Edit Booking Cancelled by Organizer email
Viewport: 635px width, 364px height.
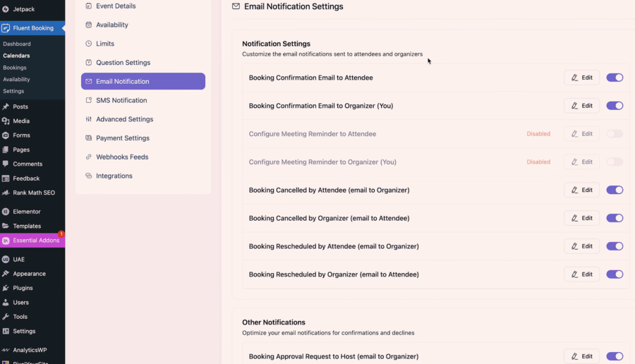[581, 218]
